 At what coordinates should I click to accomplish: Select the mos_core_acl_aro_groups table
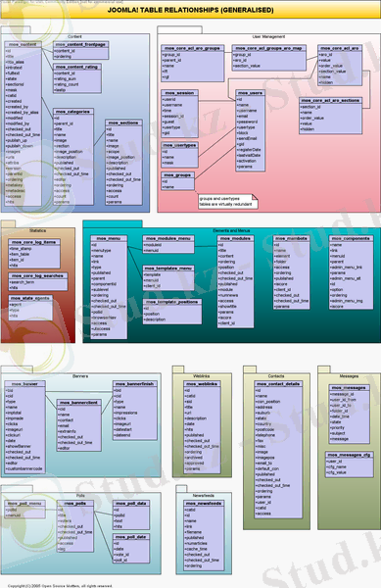(193, 64)
